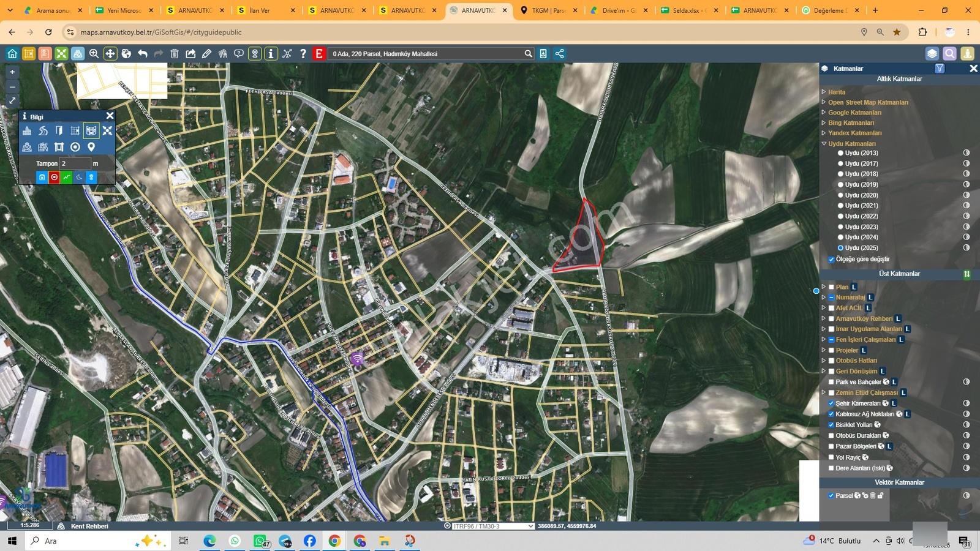Select the Uydu (2013) satellite layer
The image size is (980, 551).
(x=840, y=153)
